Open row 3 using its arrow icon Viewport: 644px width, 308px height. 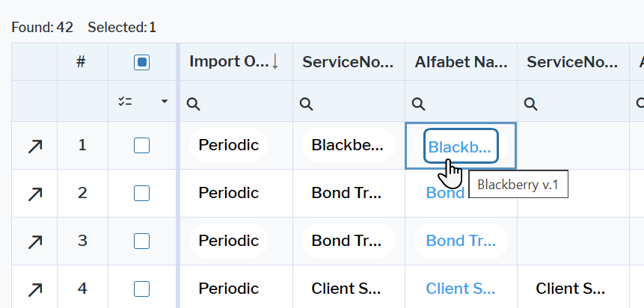pos(34,241)
